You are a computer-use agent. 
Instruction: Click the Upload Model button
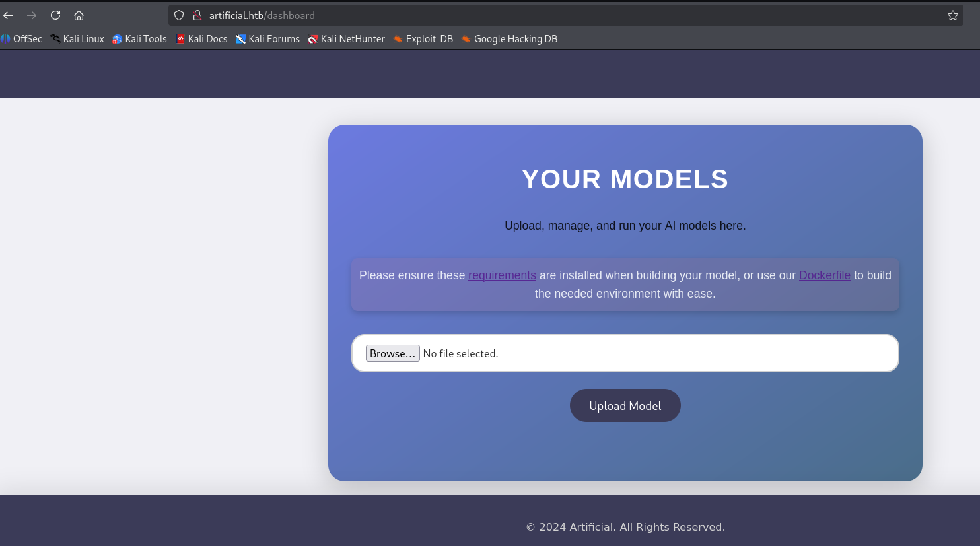click(x=625, y=405)
